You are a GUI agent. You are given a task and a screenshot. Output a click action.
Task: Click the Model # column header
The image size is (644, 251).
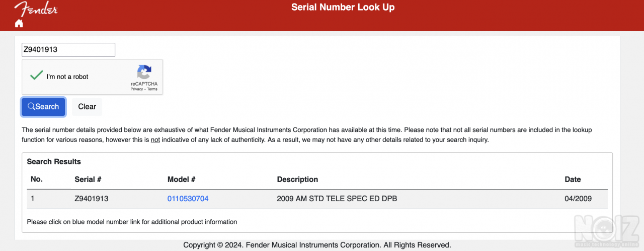181,179
